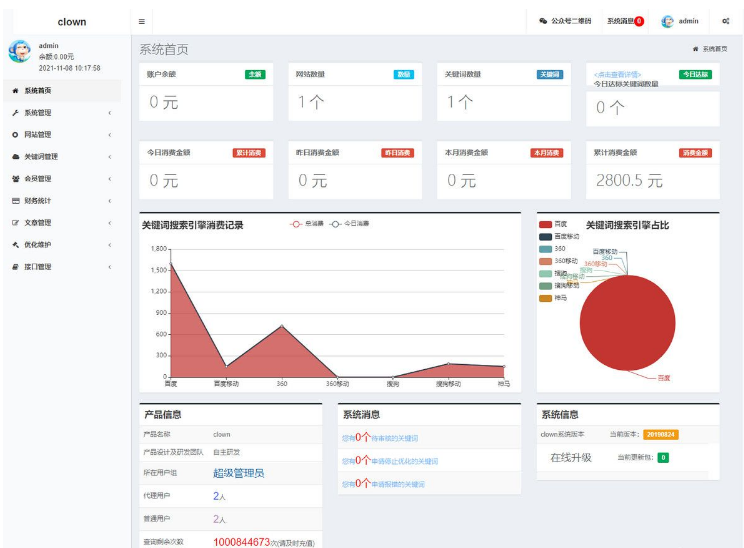Toggle the 总消费 series in chart legend
Image resolution: width=744 pixels, height=548 pixels.
pos(306,224)
